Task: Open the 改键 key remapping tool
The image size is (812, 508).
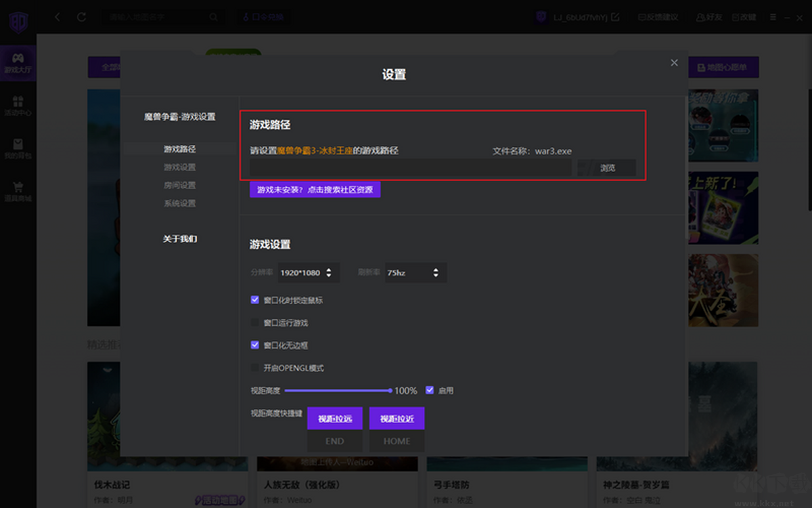Action: 744,17
